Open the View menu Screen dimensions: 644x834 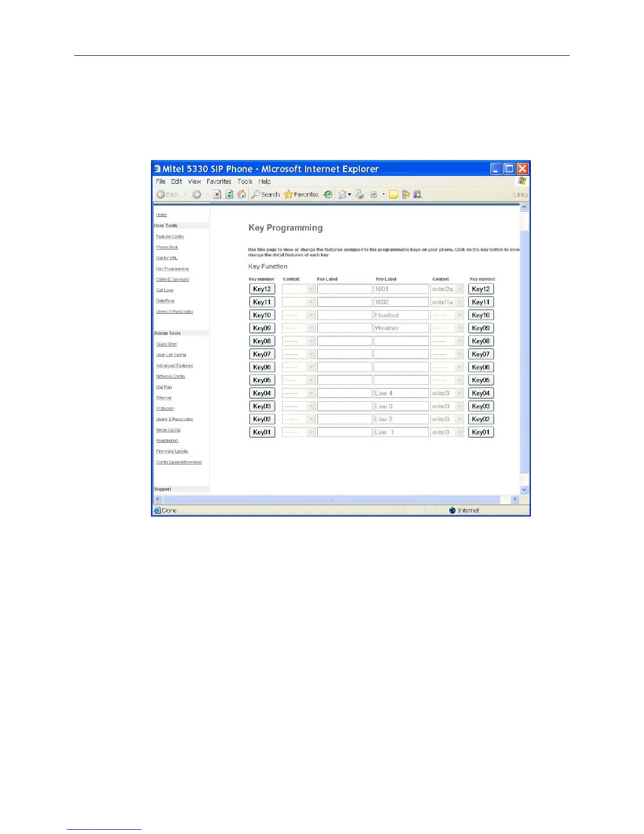[195, 181]
